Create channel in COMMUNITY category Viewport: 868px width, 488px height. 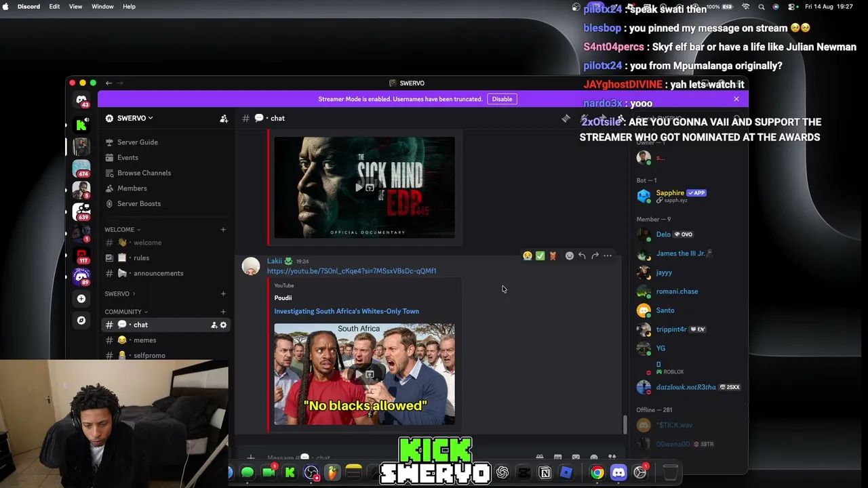click(x=223, y=312)
